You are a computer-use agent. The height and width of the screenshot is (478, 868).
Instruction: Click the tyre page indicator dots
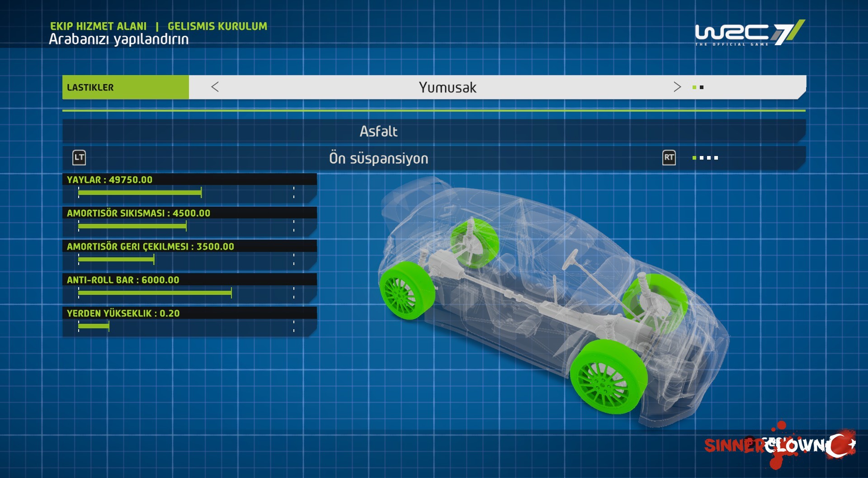(x=698, y=87)
